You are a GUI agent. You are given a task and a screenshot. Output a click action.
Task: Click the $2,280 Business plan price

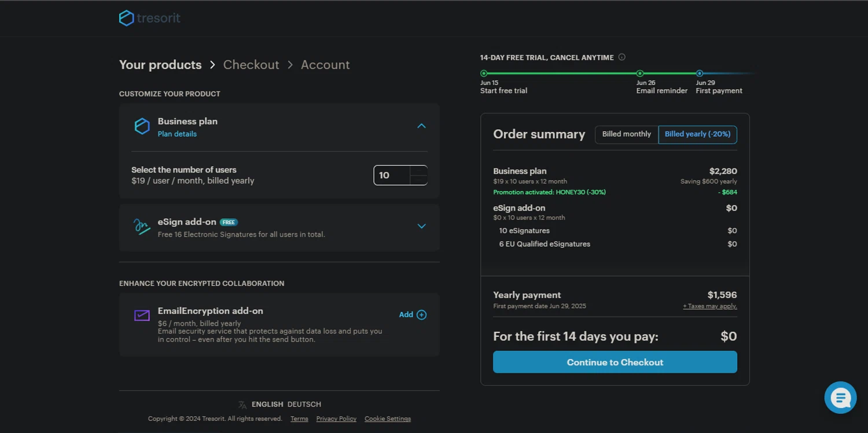pos(723,171)
